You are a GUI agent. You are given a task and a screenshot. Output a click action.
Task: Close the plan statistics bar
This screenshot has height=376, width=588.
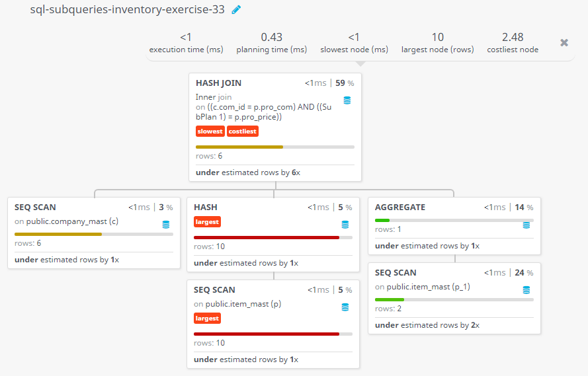point(564,43)
